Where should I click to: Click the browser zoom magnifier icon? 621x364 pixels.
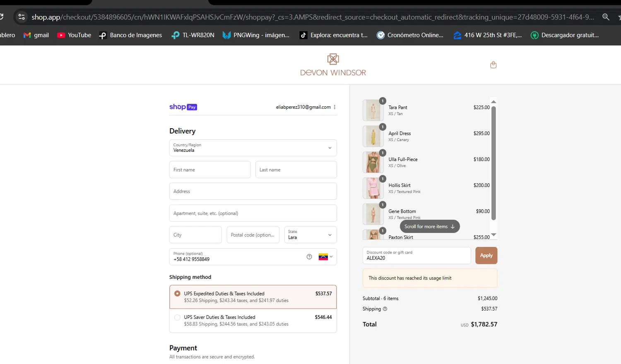[x=606, y=17]
